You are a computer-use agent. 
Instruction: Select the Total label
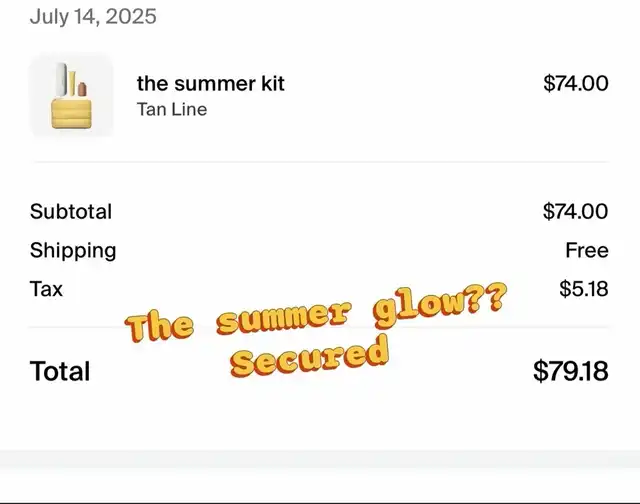[x=60, y=371]
